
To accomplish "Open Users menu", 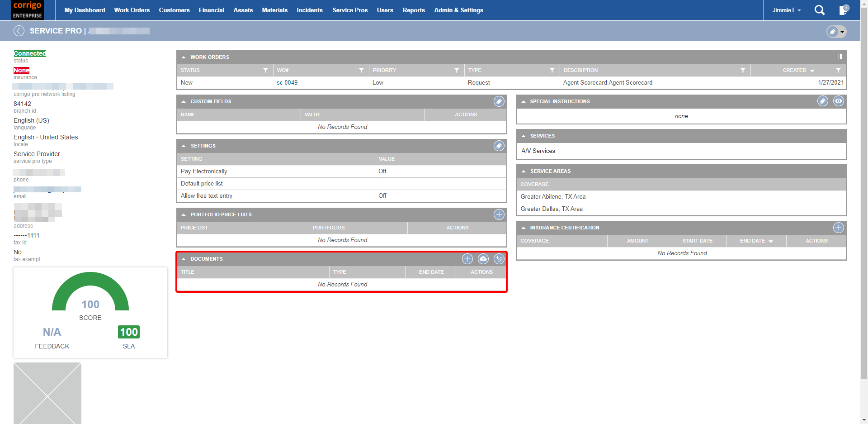I will tap(385, 10).
